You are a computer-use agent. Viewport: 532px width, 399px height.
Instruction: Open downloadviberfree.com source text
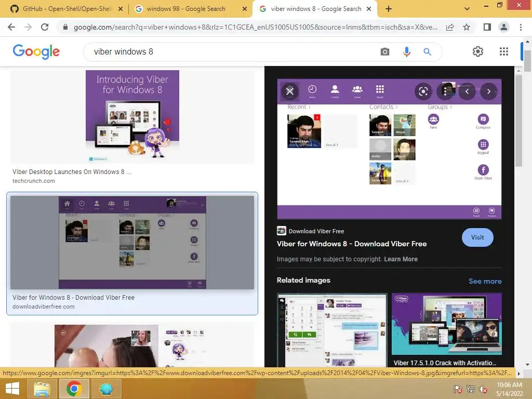44,307
